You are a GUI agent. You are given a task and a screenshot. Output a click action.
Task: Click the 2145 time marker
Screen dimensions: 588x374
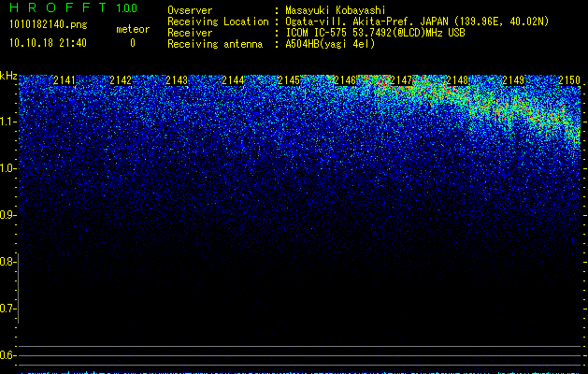pos(289,80)
